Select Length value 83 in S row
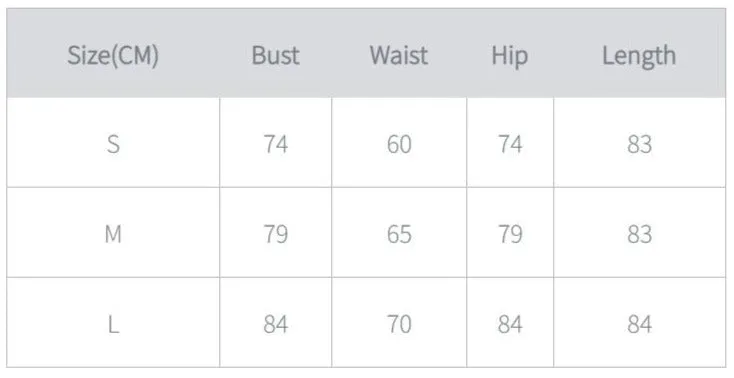This screenshot has width=734, height=378. [x=639, y=144]
